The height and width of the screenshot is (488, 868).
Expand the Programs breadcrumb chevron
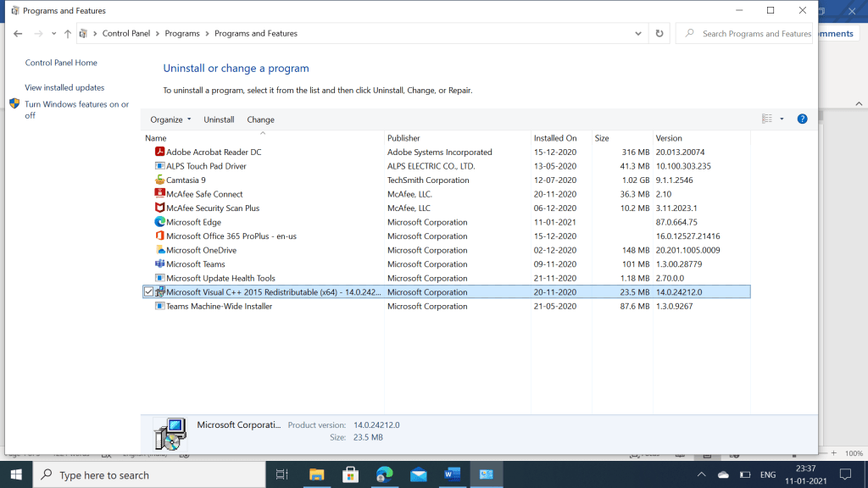pyautogui.click(x=207, y=34)
